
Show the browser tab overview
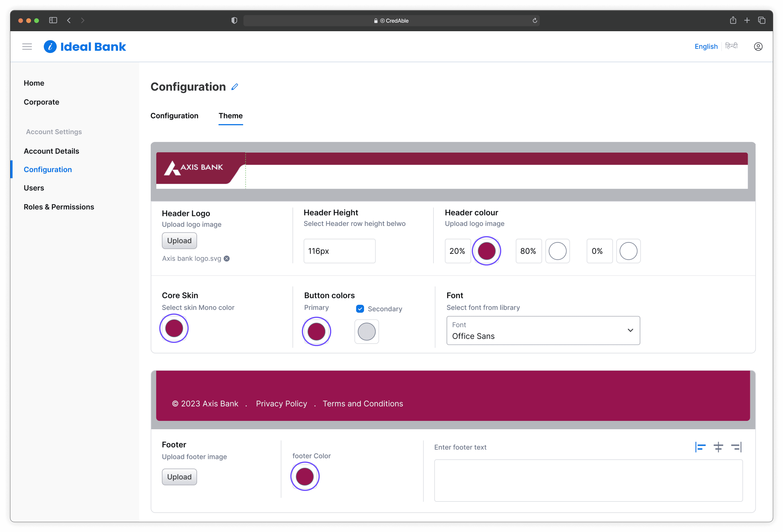click(x=762, y=20)
